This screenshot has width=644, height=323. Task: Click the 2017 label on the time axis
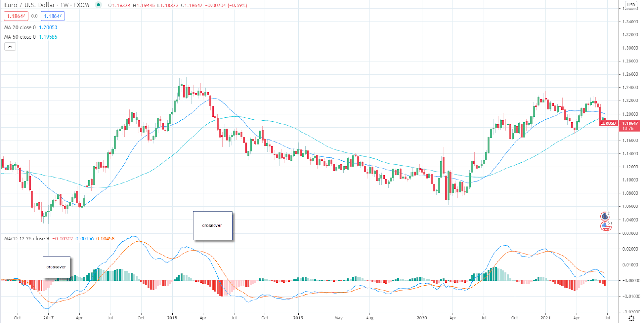(x=48, y=318)
